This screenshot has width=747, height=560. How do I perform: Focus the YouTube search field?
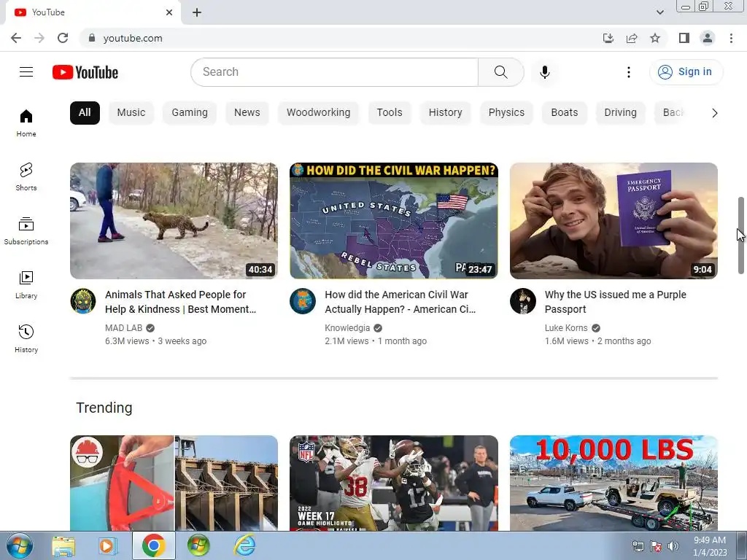(x=334, y=72)
